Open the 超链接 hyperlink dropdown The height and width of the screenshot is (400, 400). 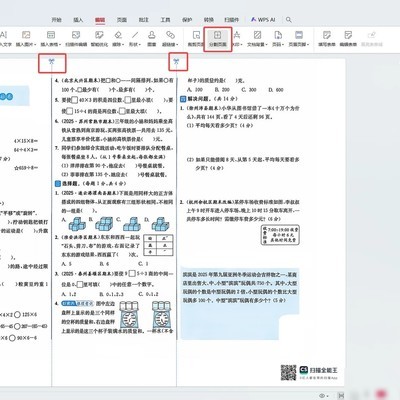click(170, 39)
